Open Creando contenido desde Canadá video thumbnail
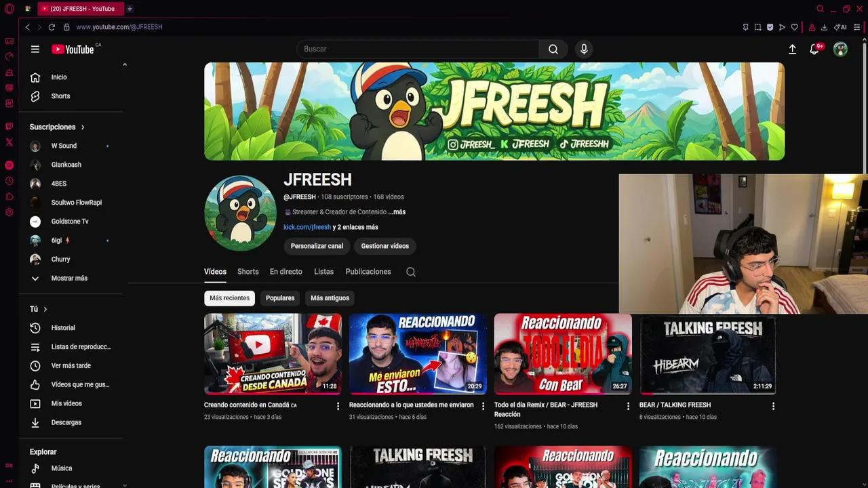The height and width of the screenshot is (488, 868). [x=273, y=354]
